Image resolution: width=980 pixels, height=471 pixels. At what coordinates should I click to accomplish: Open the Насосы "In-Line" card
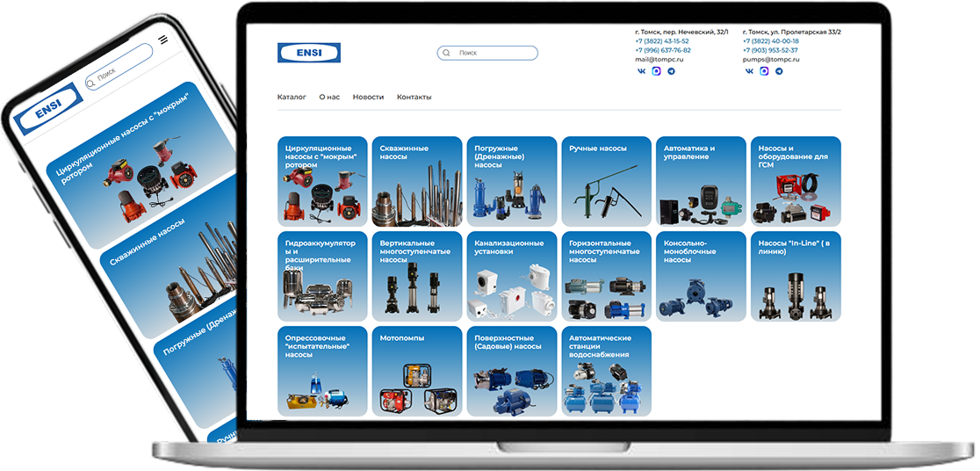(x=796, y=277)
